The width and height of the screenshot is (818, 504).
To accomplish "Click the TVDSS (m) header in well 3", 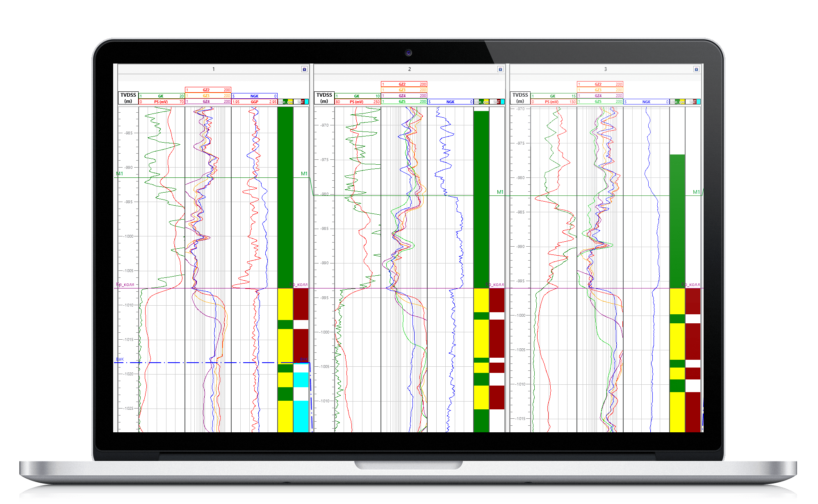I will [x=520, y=98].
